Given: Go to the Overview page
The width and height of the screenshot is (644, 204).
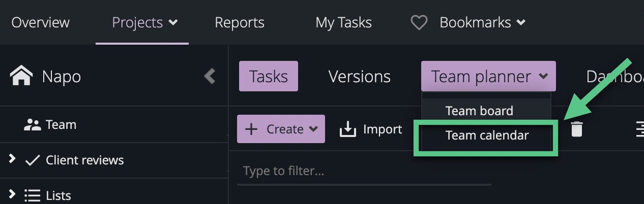Looking at the screenshot, I should click(x=40, y=23).
